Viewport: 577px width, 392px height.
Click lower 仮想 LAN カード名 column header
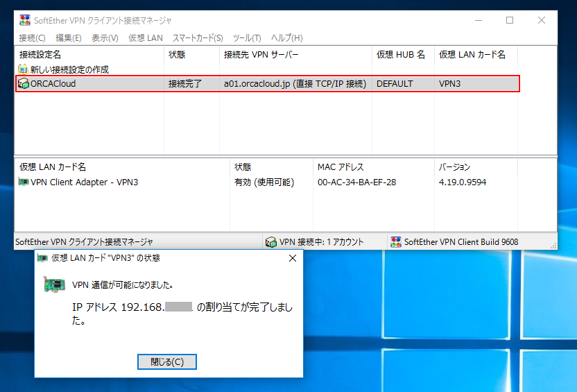[122, 167]
